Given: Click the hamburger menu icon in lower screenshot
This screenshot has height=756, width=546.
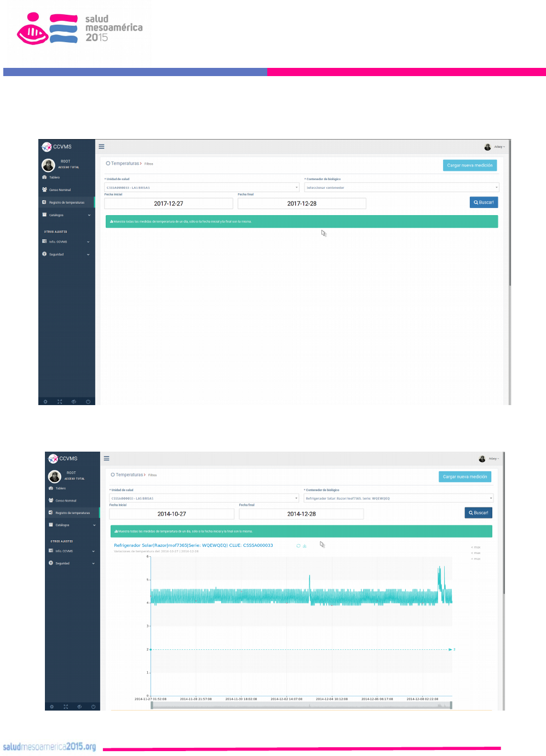Looking at the screenshot, I should pos(107,459).
